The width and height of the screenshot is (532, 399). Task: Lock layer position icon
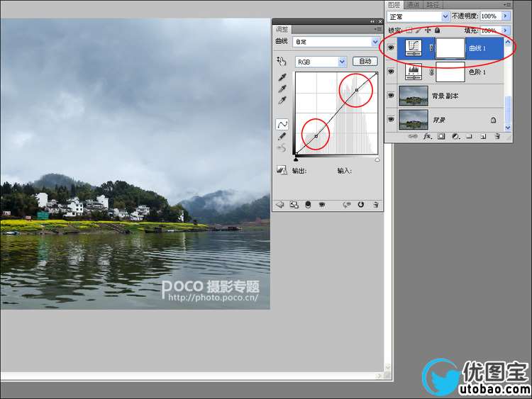(428, 30)
